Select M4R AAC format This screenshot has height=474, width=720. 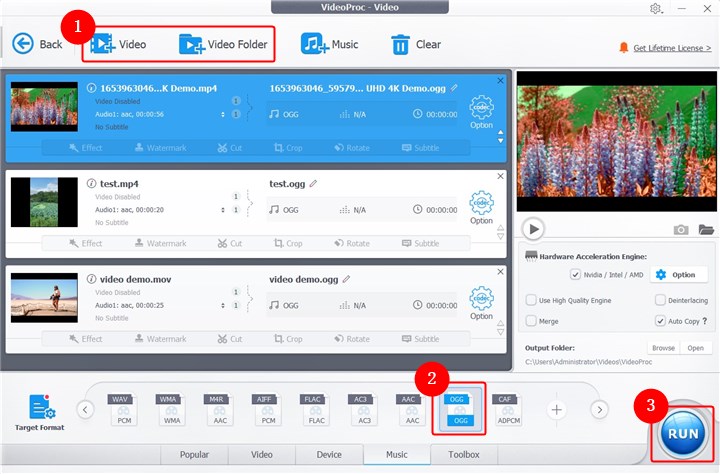pyautogui.click(x=219, y=409)
